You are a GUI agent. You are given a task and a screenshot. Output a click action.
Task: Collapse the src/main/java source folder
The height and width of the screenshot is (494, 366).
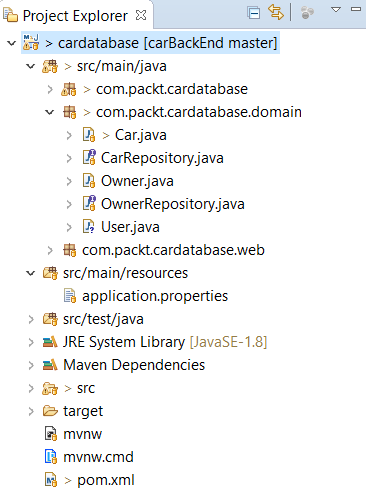[x=31, y=66]
